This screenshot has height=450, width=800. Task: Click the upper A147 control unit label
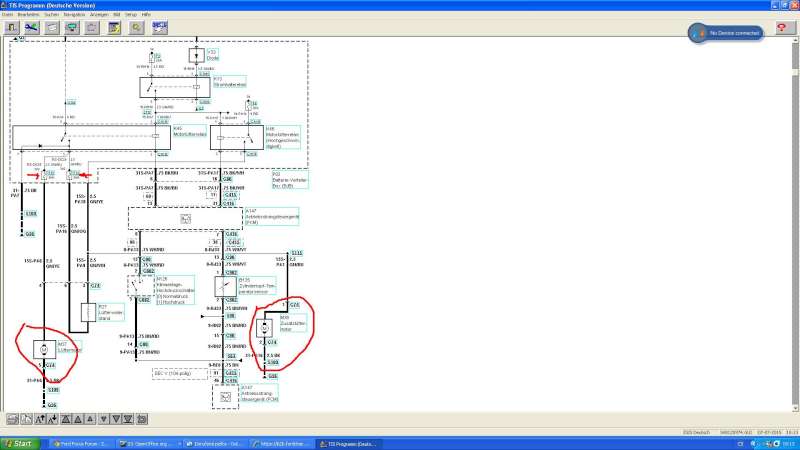[256, 212]
